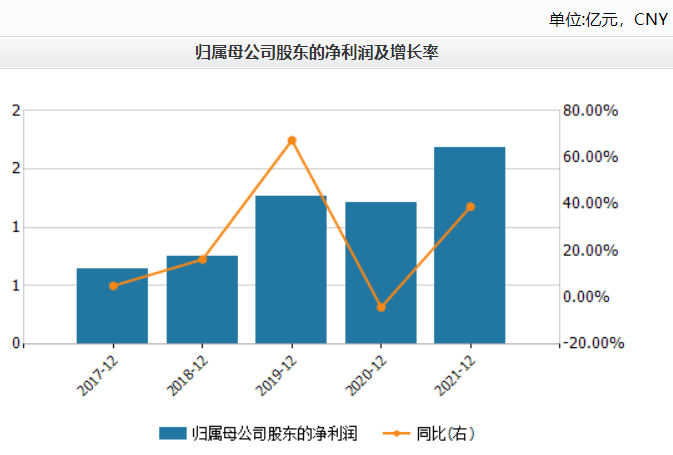
Task: Click the orange data point for 2018-12
Action: tap(202, 260)
